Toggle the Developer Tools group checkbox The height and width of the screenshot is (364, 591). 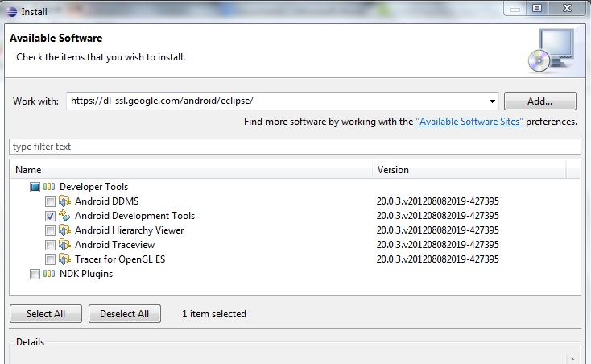[x=35, y=187]
